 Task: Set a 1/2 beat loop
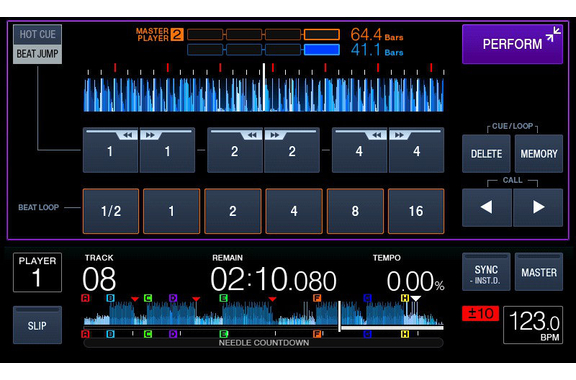point(111,211)
